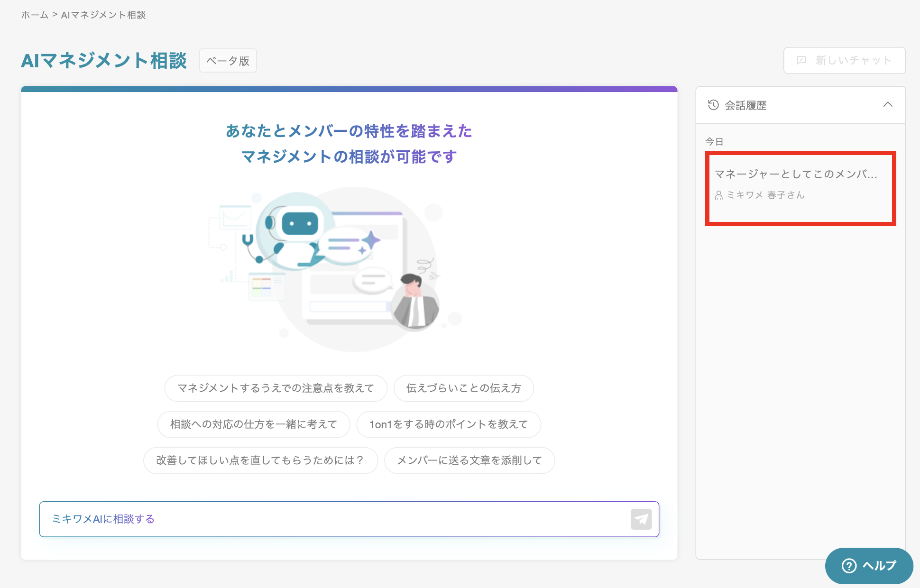
Task: Select the マネジメントするうえでの注意点を教えて suggestion
Action: (276, 388)
